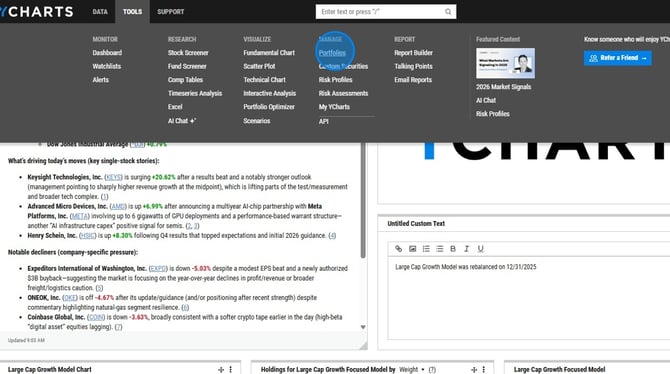This screenshot has width=670, height=374.
Task: Click the COIN ticker link
Action: [96, 318]
